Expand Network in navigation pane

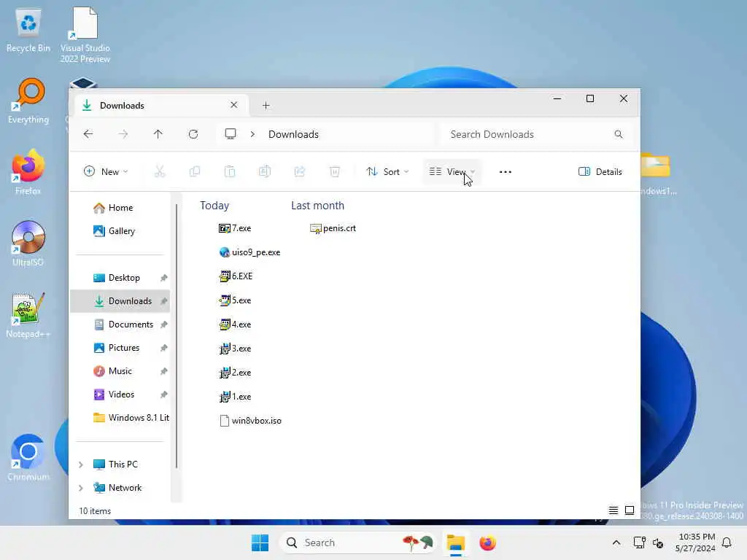[x=80, y=488]
